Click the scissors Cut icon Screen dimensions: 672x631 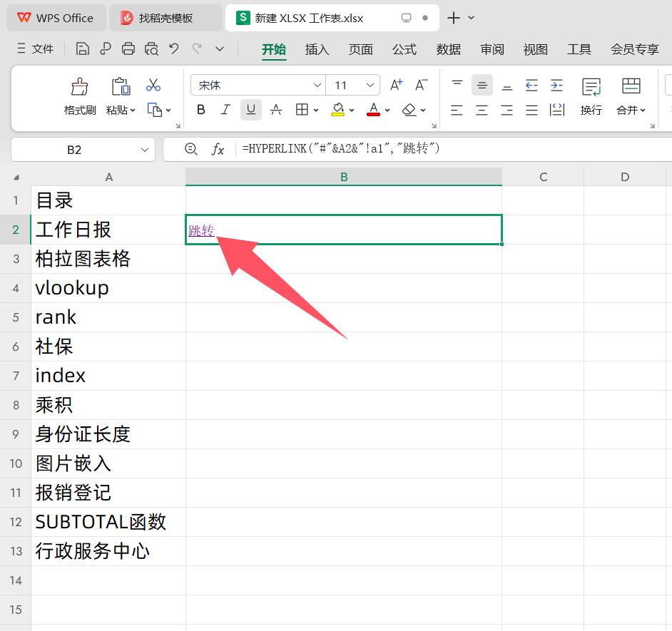point(153,86)
